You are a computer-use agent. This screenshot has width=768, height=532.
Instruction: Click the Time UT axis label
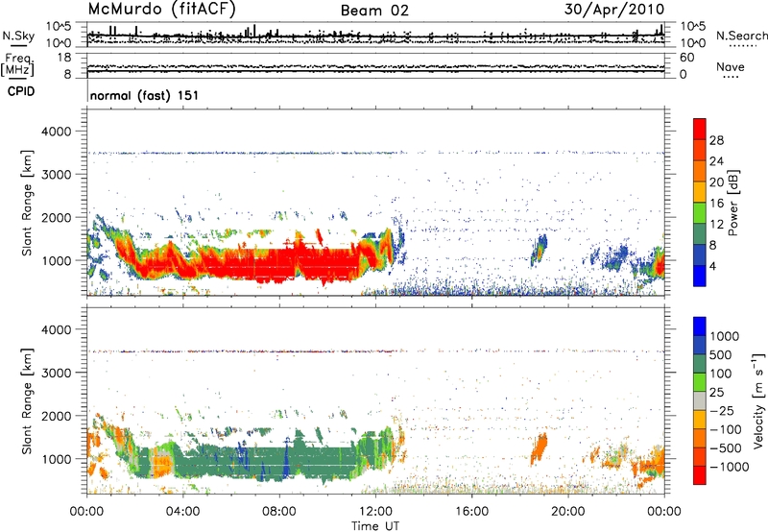coord(375,526)
